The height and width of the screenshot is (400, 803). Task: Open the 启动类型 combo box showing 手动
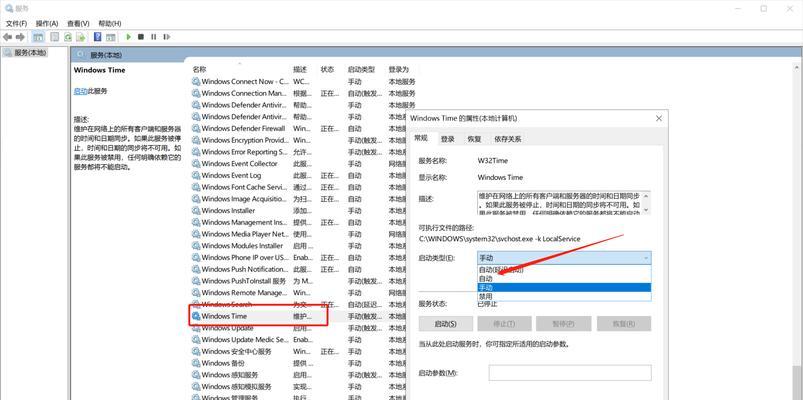point(564,258)
